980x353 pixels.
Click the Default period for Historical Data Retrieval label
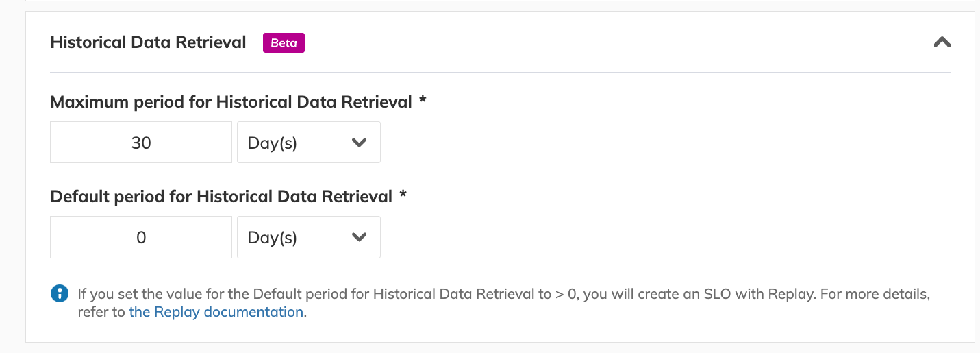222,197
